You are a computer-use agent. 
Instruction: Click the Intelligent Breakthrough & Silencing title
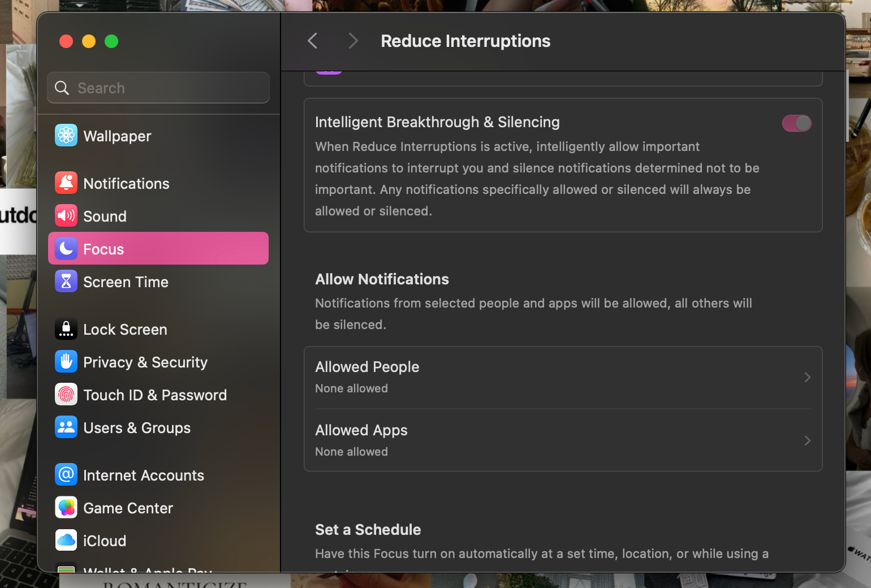click(x=437, y=122)
